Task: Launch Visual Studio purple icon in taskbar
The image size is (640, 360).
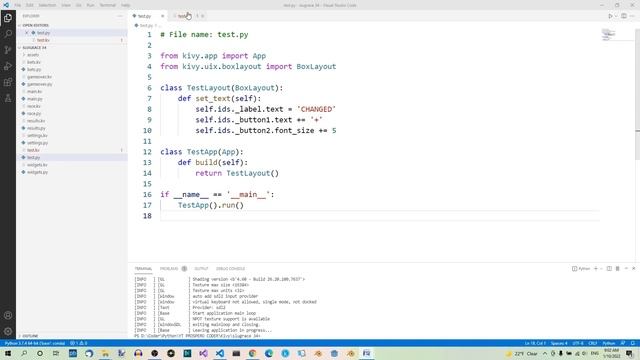Action: [203, 353]
